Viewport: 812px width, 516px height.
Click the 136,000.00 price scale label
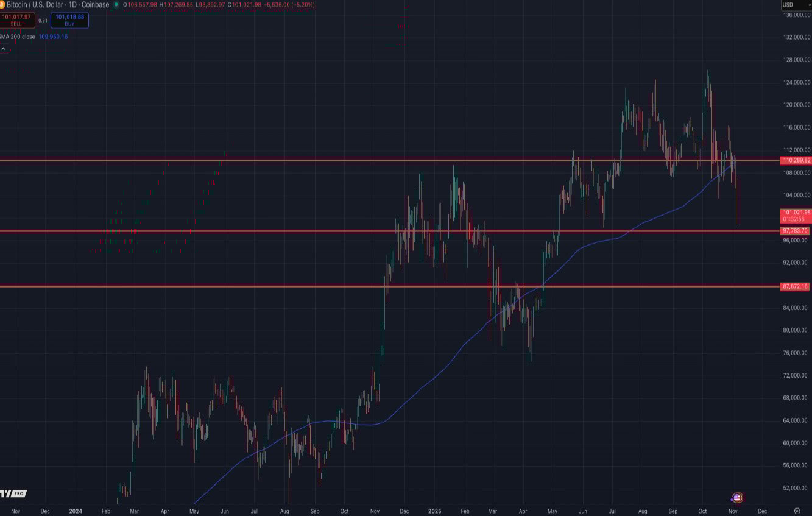click(x=796, y=15)
